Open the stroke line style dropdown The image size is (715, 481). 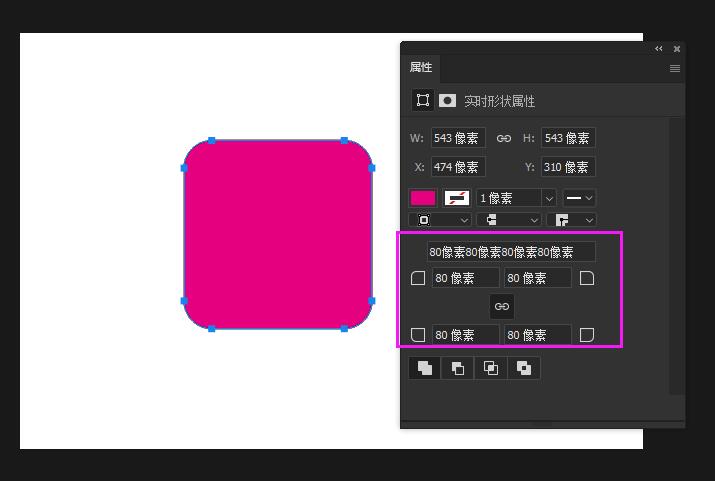tap(579, 198)
